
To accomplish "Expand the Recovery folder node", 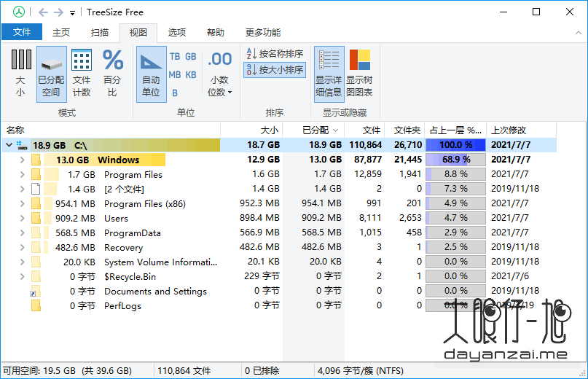I will tap(22, 247).
